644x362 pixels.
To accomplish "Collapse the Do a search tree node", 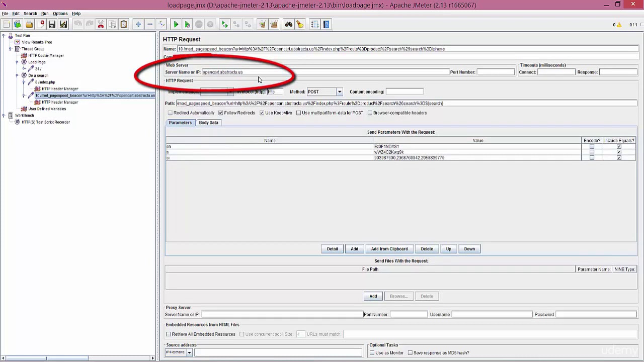I will point(17,75).
